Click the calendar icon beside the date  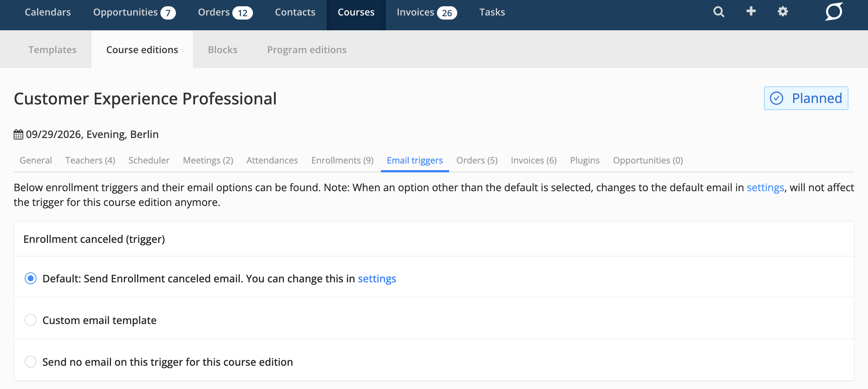(18, 134)
